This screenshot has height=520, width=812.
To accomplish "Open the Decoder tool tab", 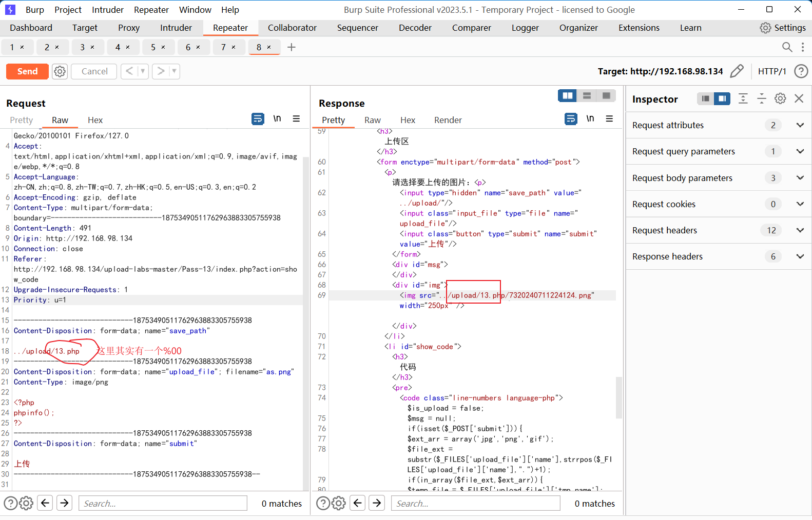I will 415,28.
